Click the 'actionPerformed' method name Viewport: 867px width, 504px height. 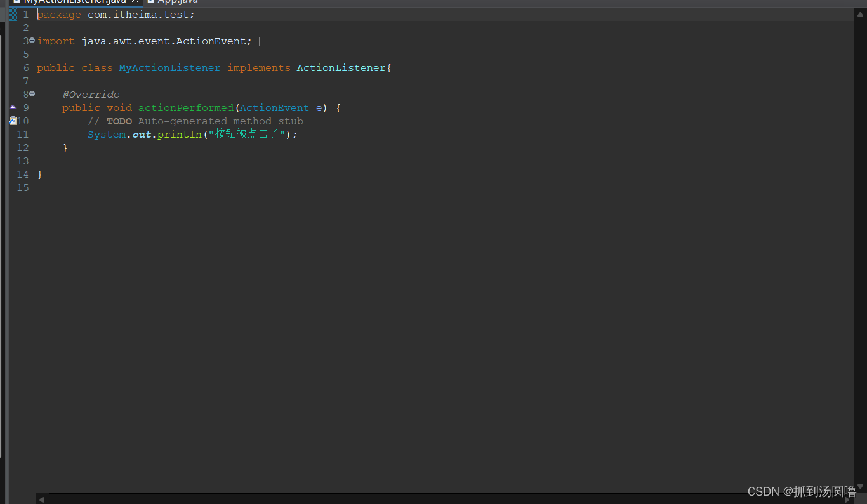pyautogui.click(x=186, y=108)
